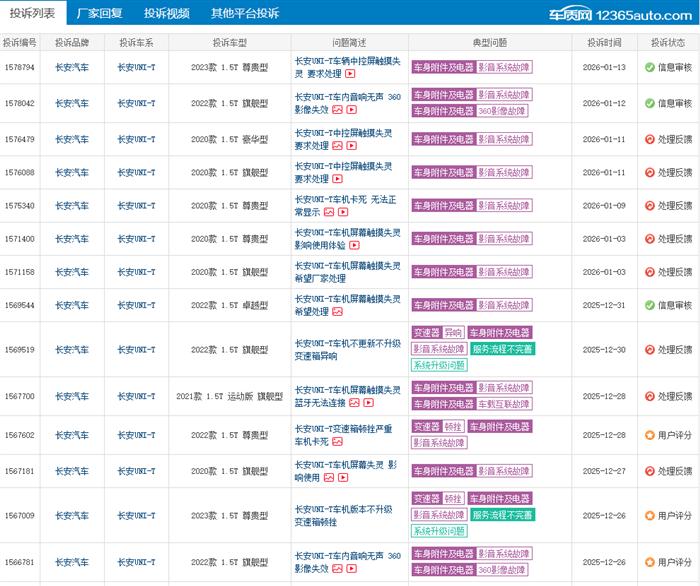Click video icon in complaint 1567700 row
Image resolution: width=700 pixels, height=586 pixels.
pos(369,403)
